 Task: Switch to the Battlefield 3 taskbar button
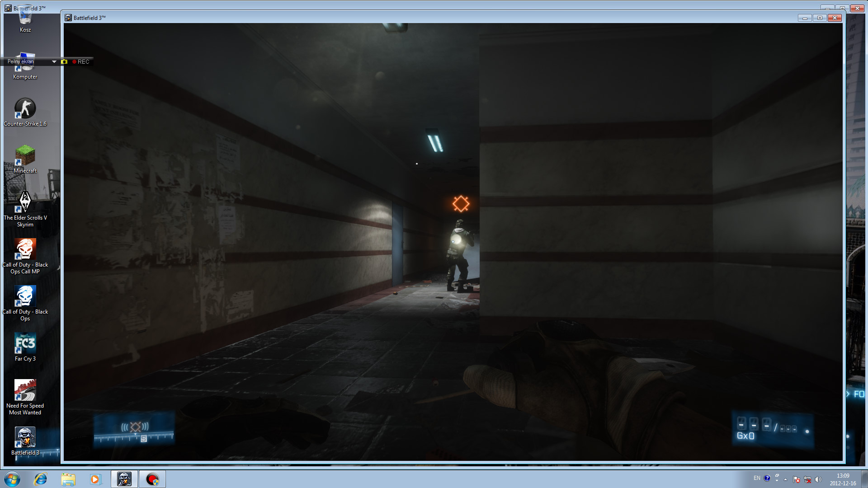[x=124, y=479]
